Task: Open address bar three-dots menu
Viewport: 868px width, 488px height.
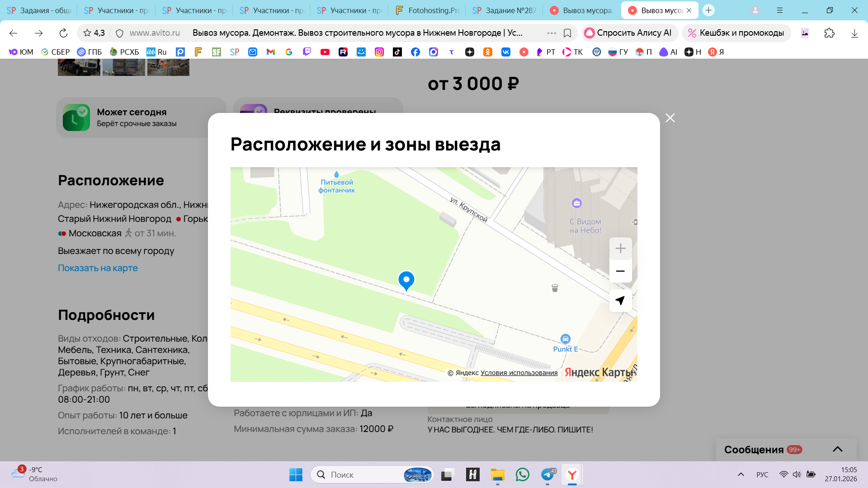Action: 552,33
